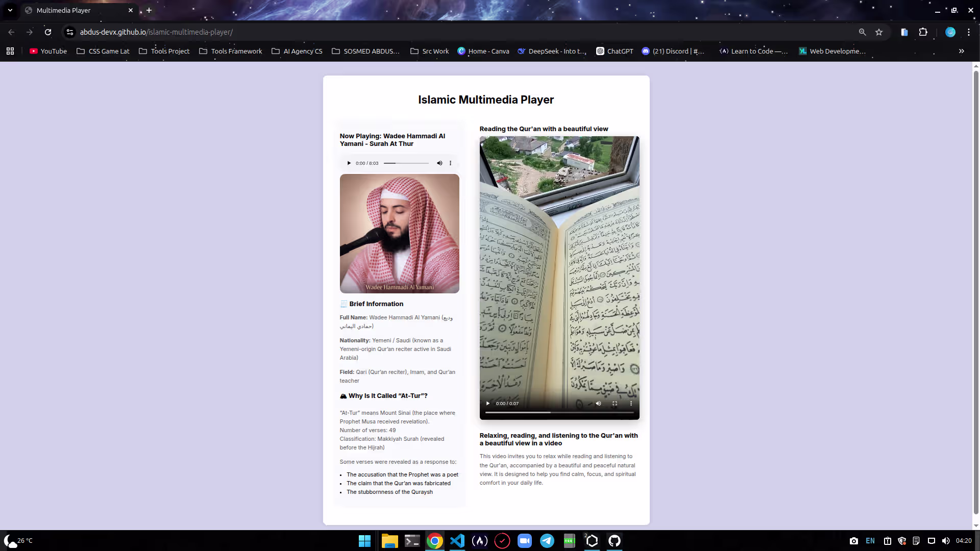Open the video player's three-dot options menu
This screenshot has height=551, width=980.
click(x=631, y=403)
